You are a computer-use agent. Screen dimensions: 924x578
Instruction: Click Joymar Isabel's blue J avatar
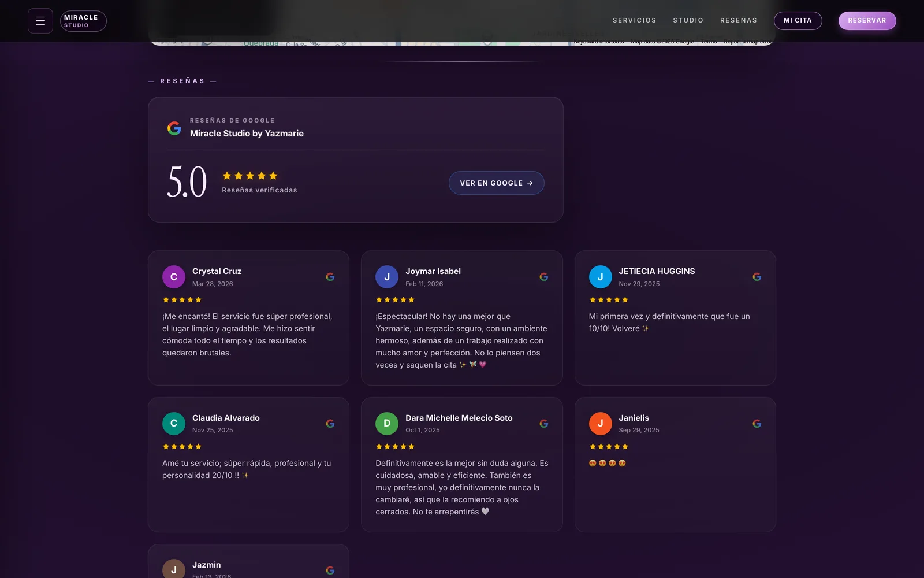coord(387,277)
